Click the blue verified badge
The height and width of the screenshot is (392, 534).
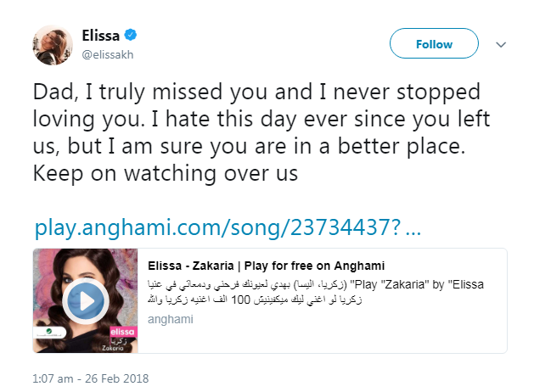pyautogui.click(x=132, y=36)
